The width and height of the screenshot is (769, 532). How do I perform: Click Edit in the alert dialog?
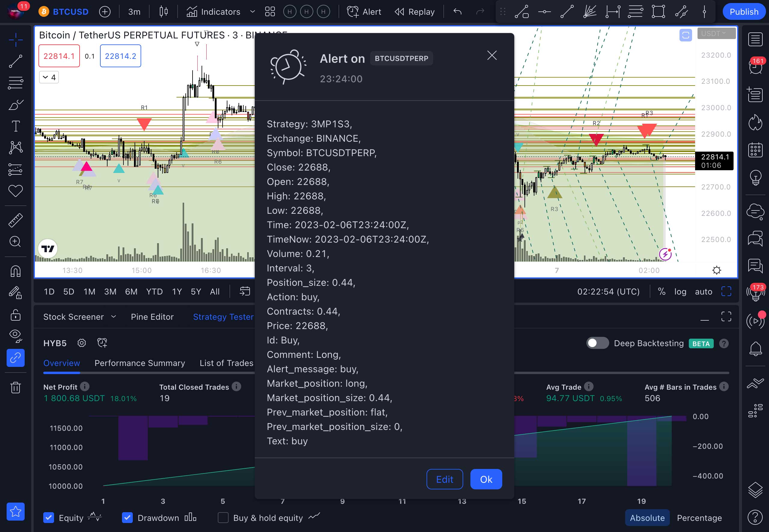tap(445, 479)
